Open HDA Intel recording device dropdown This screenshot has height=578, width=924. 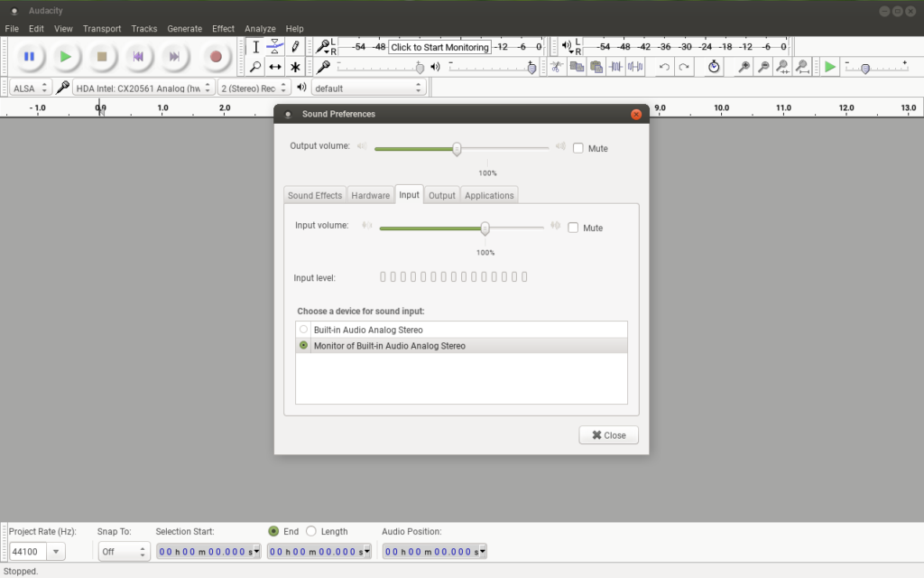[143, 88]
